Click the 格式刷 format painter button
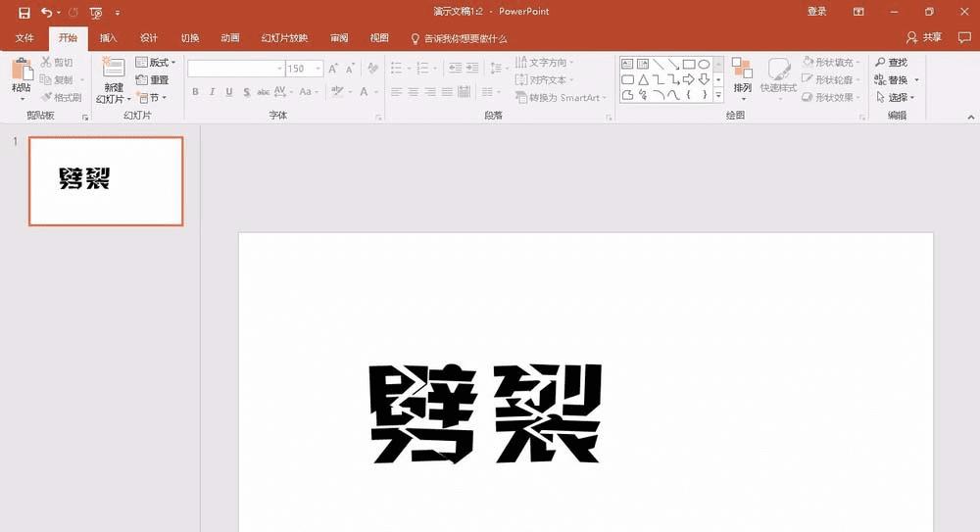The image size is (980, 532). (x=61, y=97)
